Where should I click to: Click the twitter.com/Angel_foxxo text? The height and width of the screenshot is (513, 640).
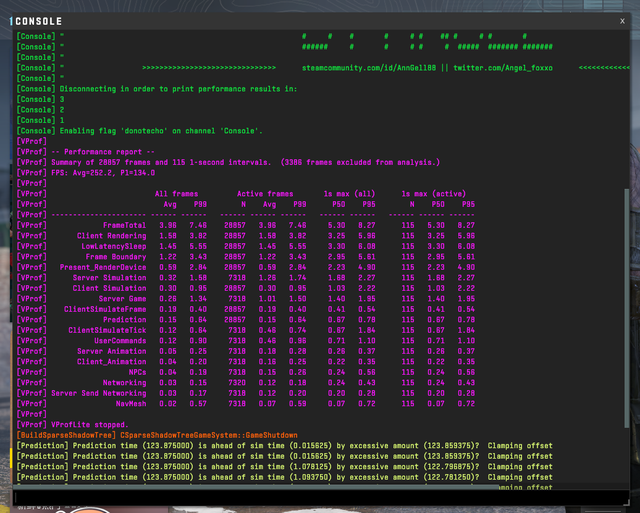click(503, 68)
